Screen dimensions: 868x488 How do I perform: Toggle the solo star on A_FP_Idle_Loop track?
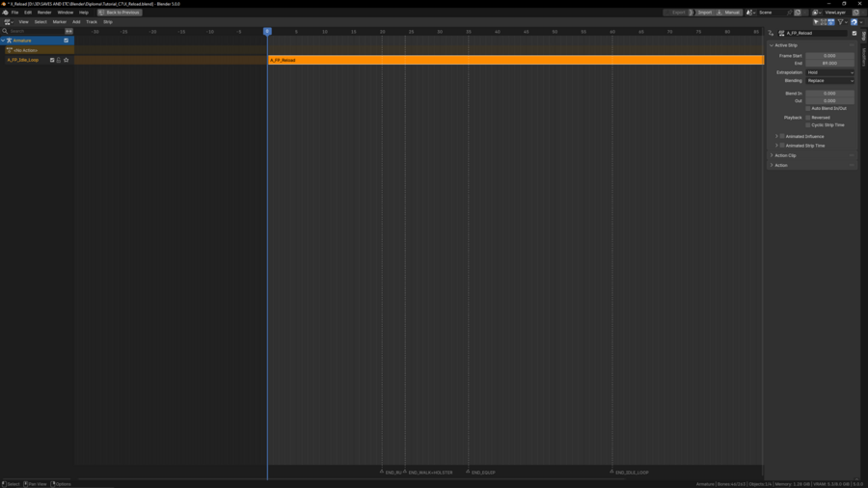click(x=66, y=60)
